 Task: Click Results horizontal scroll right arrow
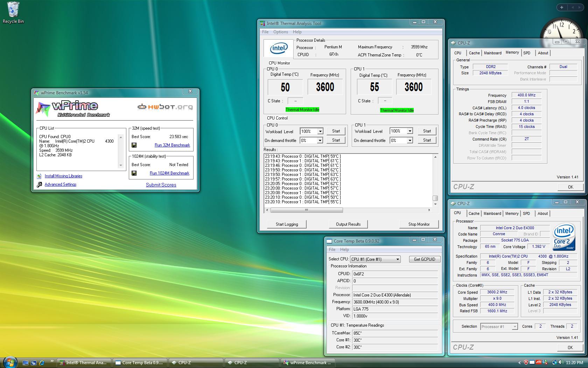point(429,210)
